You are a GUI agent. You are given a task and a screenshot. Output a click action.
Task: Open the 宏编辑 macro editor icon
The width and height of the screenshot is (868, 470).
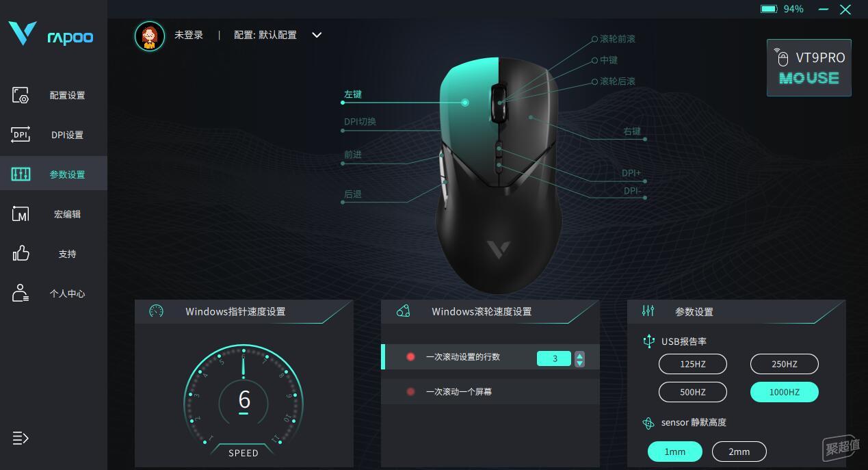coord(21,214)
